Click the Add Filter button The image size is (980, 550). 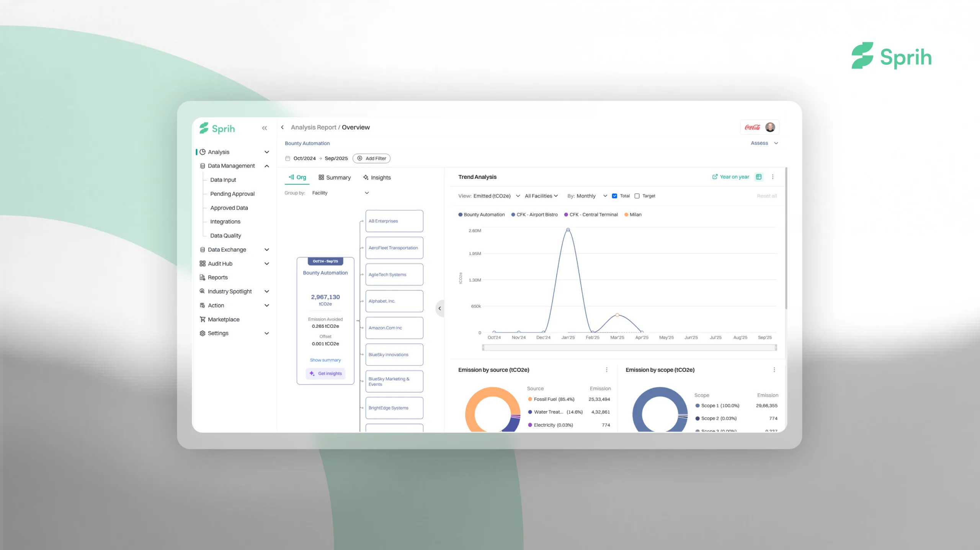(371, 158)
